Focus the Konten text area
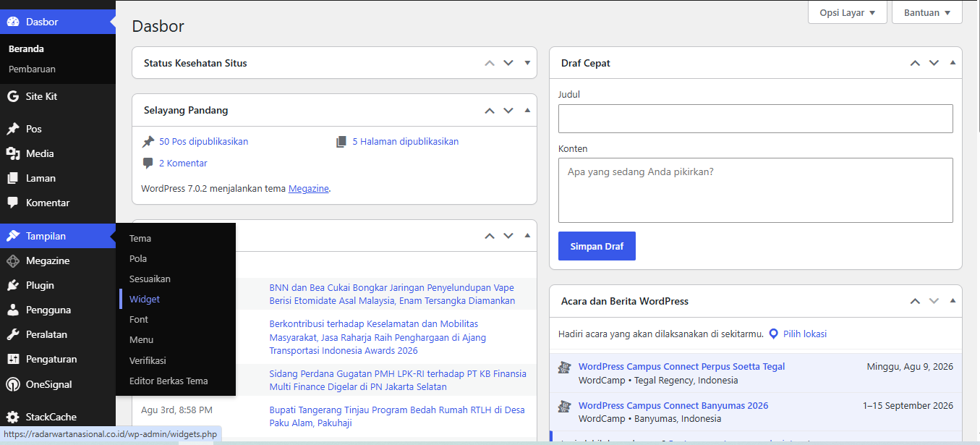Viewport: 980px width, 445px height. [756, 190]
